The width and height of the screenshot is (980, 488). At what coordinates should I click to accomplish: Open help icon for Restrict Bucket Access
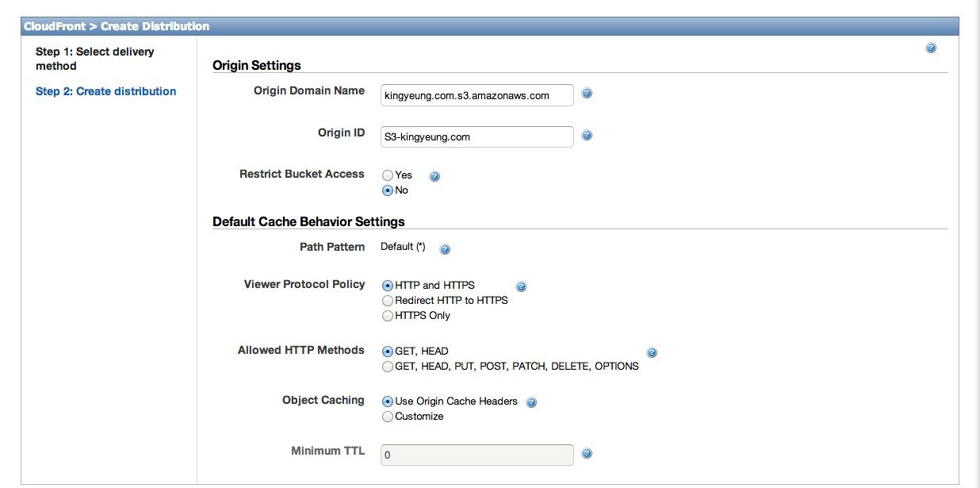[x=434, y=176]
